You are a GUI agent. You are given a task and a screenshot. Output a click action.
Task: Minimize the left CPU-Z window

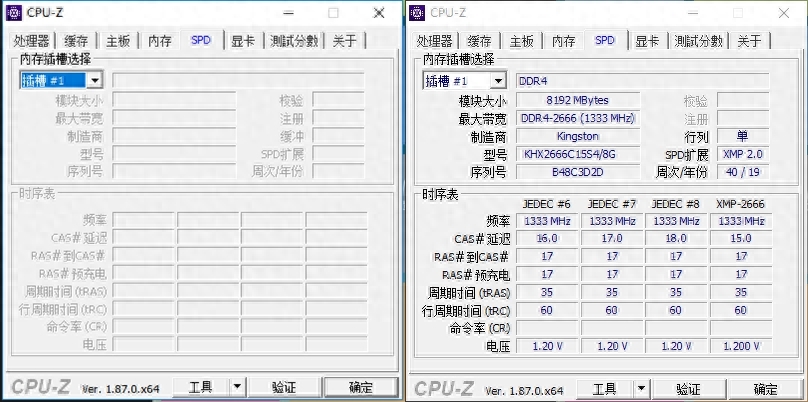(288, 13)
